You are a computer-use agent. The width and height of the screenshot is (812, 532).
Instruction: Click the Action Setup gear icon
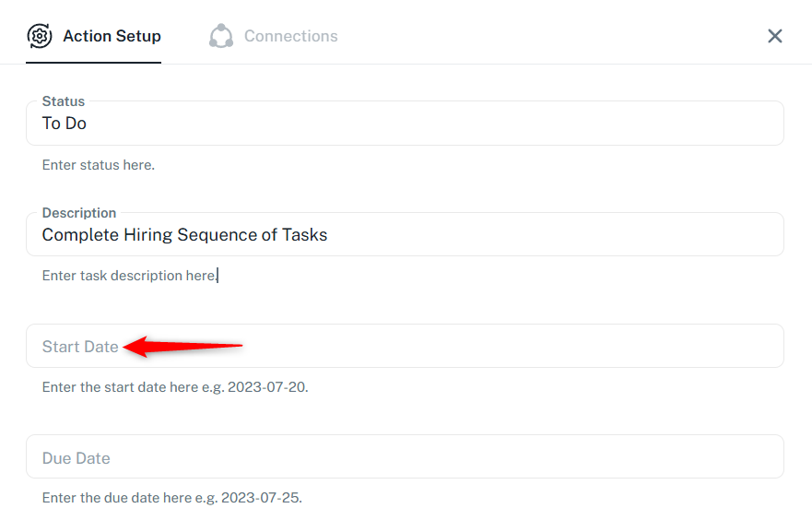pyautogui.click(x=40, y=36)
